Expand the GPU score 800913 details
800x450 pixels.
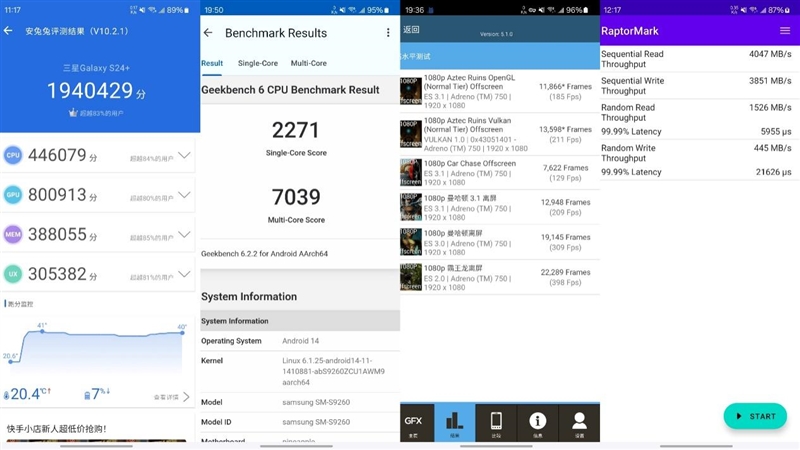coord(184,195)
